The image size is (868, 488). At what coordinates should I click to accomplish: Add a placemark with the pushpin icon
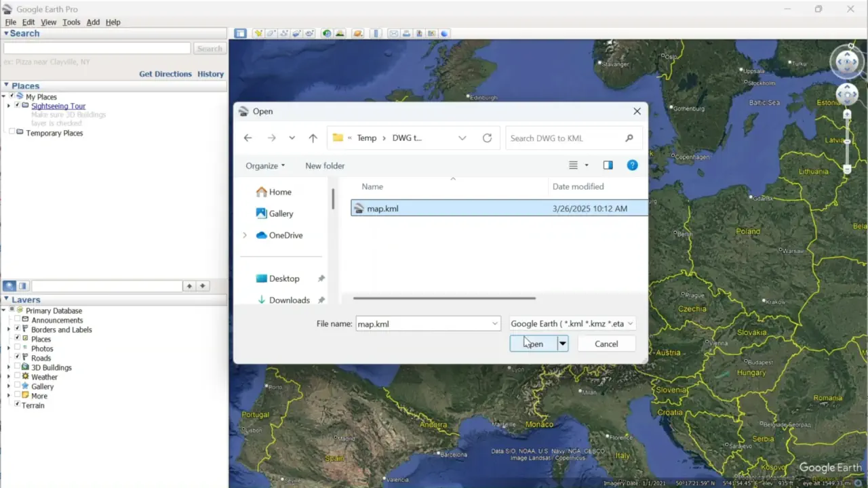[258, 33]
